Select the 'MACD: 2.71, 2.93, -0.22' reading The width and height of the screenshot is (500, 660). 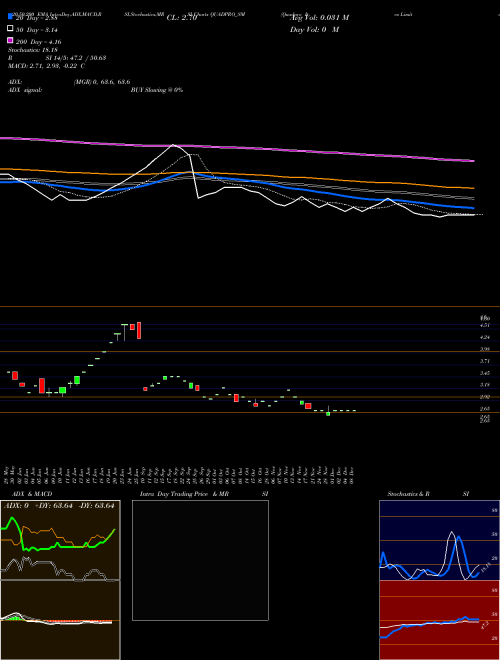click(x=44, y=66)
